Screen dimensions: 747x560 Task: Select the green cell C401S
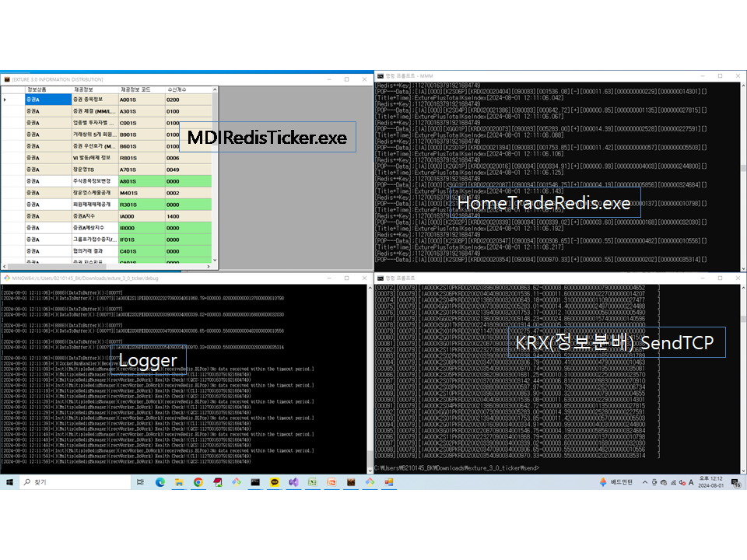[142, 251]
